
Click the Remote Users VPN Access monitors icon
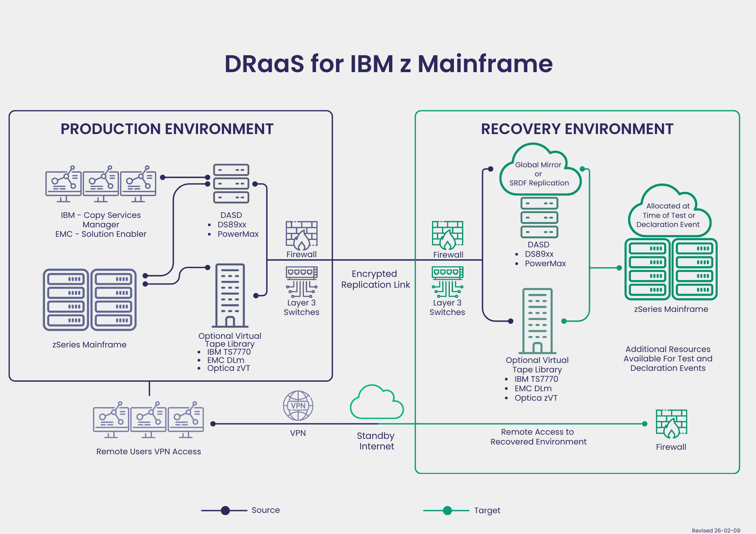148,420
